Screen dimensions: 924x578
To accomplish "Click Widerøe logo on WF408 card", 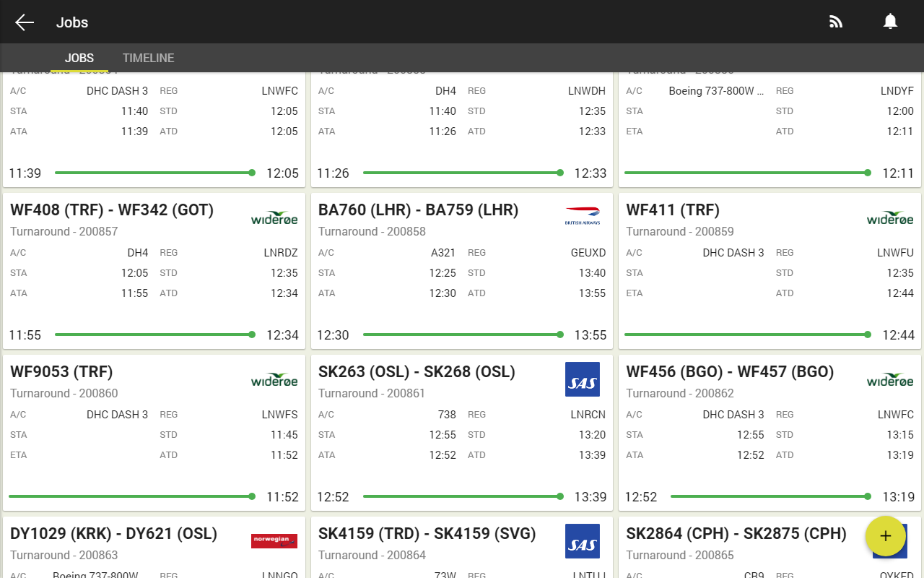I will (274, 218).
